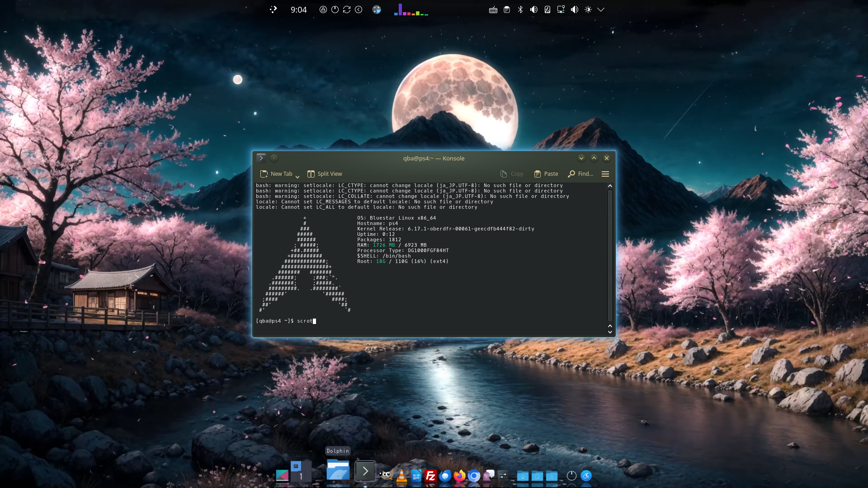
Task: Click the clock showing 9:04
Action: pos(298,9)
